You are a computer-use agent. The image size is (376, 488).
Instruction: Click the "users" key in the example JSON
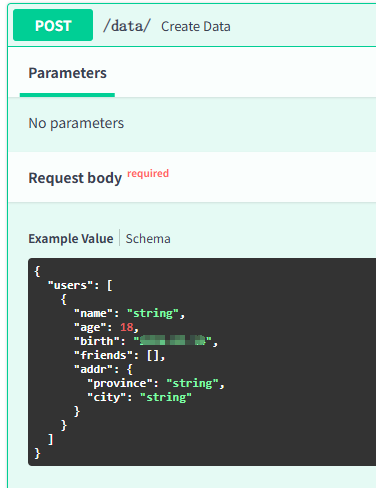(71, 285)
